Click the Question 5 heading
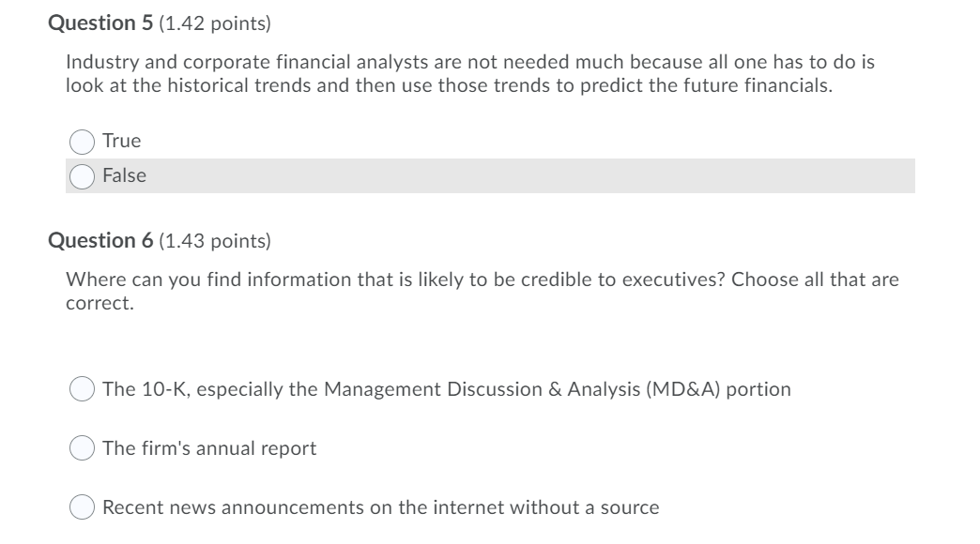This screenshot has width=980, height=544. pyautogui.click(x=100, y=21)
